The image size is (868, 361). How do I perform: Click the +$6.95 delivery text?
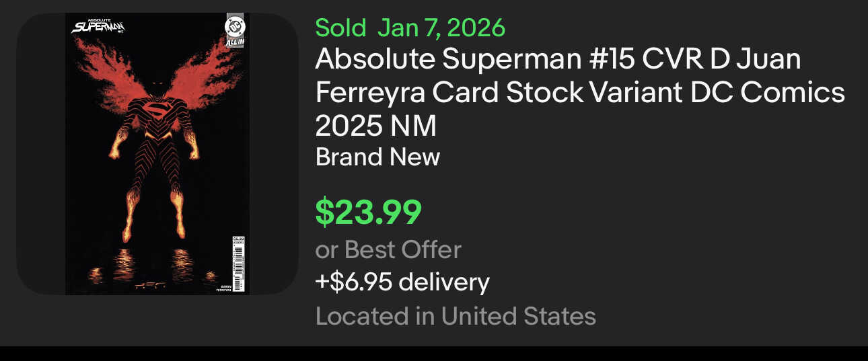(x=402, y=282)
